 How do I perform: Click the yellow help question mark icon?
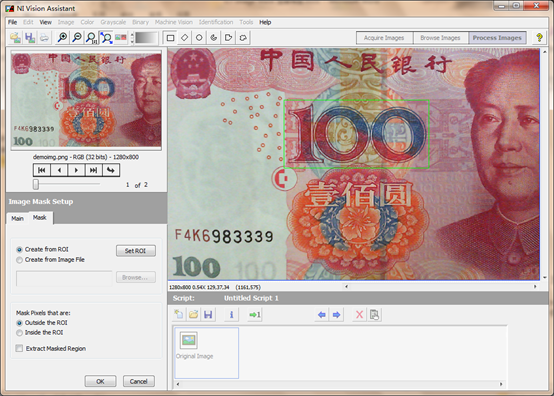point(539,37)
